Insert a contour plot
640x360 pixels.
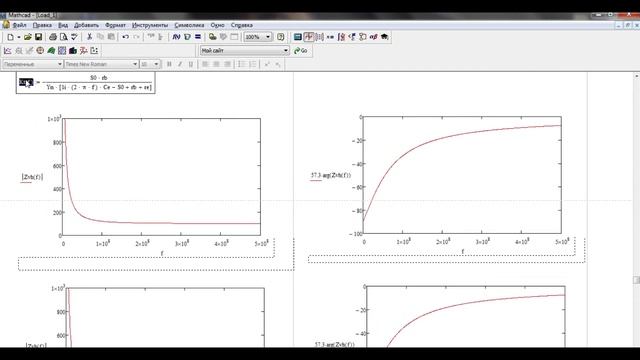[x=62, y=51]
